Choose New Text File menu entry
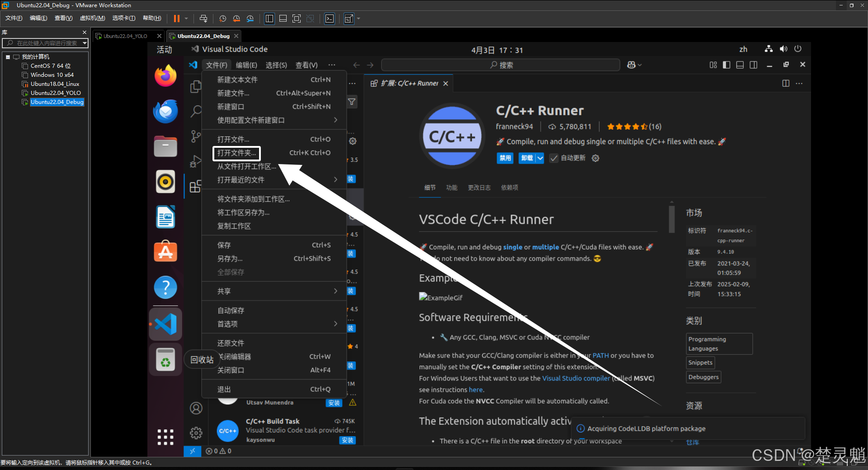Image resolution: width=868 pixels, height=470 pixels. (274, 80)
